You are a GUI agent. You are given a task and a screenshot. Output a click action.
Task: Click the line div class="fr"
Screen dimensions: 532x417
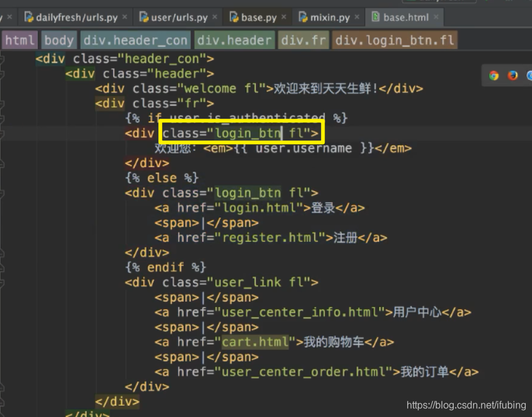pos(155,103)
